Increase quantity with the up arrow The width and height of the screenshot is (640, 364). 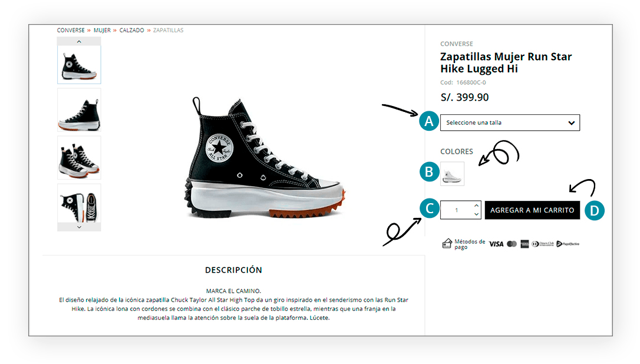pyautogui.click(x=476, y=205)
